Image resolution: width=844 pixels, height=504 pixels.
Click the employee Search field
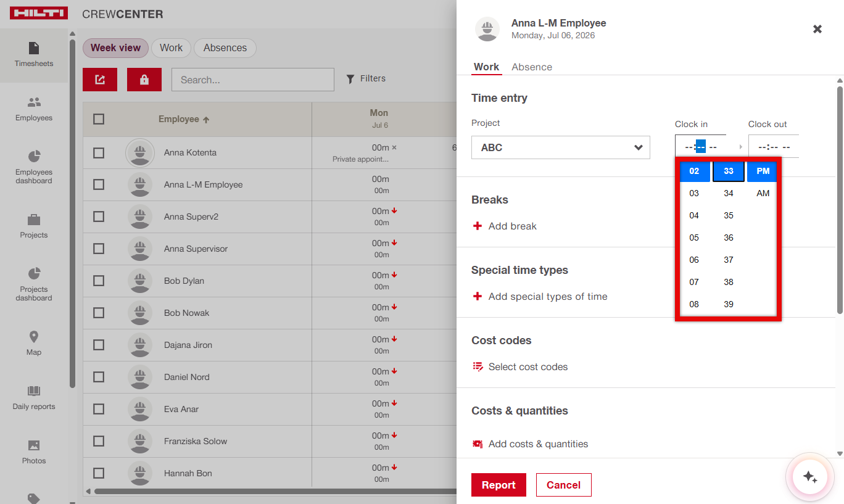pos(253,80)
